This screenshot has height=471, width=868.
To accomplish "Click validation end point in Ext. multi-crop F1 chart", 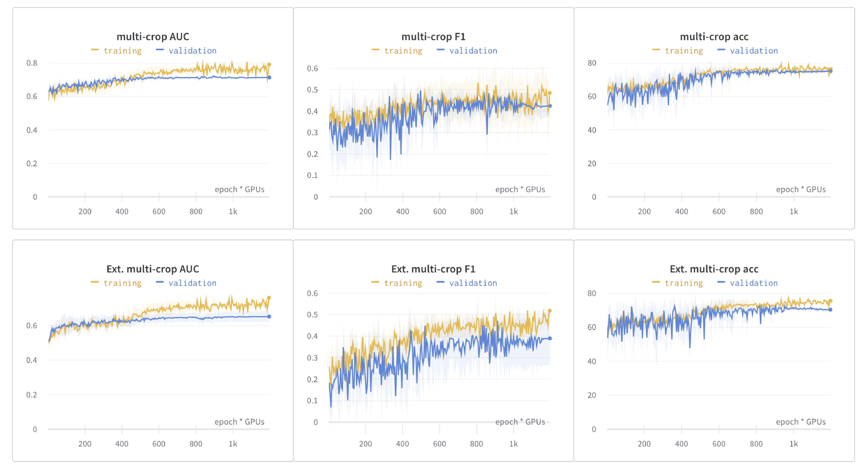I will pyautogui.click(x=550, y=338).
